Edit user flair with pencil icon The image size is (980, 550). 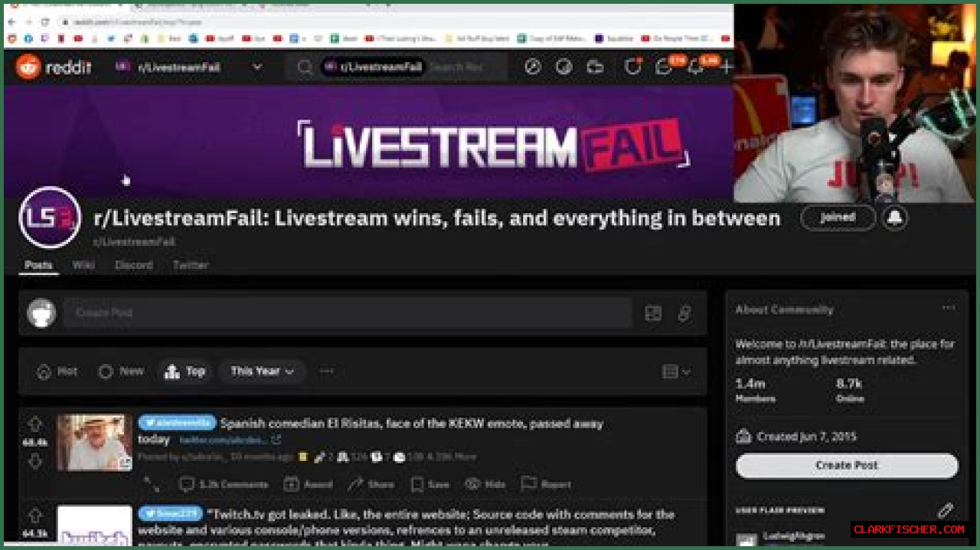tap(946, 510)
